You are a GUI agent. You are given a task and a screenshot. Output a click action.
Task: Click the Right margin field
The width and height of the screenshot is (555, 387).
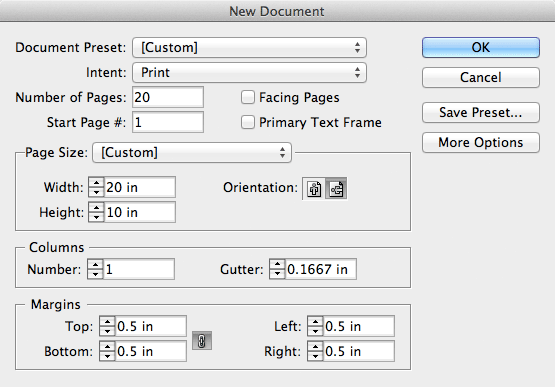[359, 351]
